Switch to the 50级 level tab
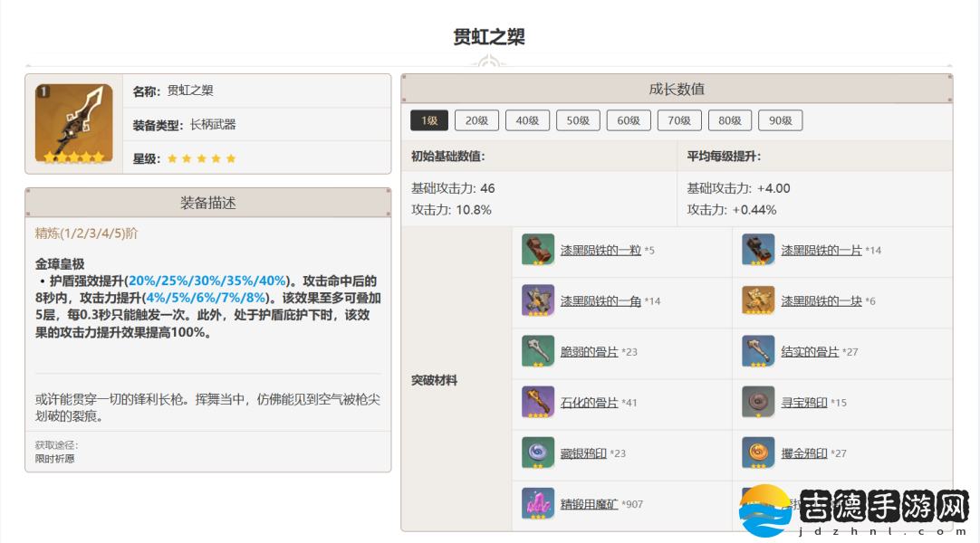This screenshot has width=980, height=543. 578,120
